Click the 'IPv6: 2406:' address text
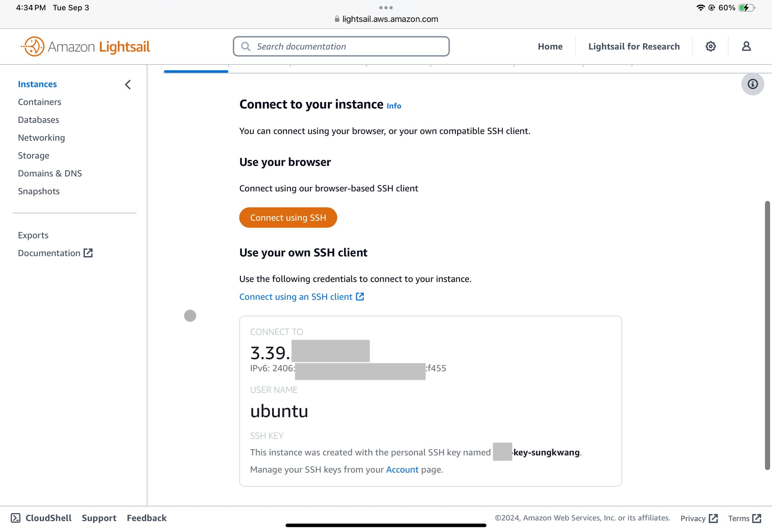 272,368
